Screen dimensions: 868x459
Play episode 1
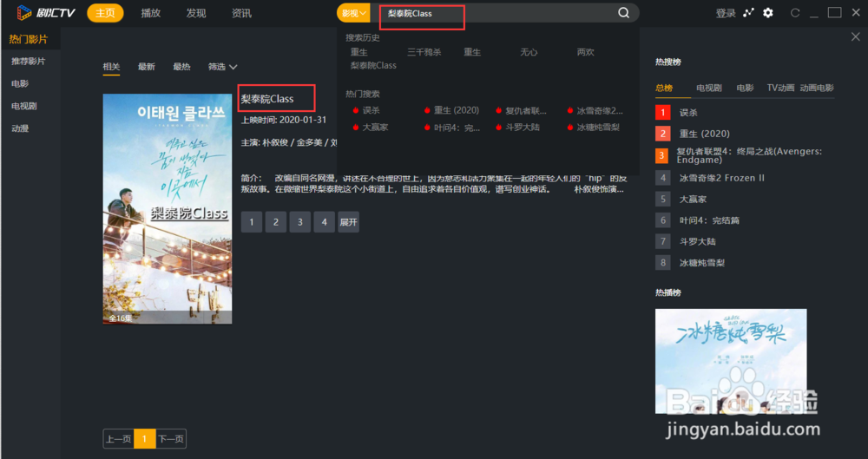252,222
